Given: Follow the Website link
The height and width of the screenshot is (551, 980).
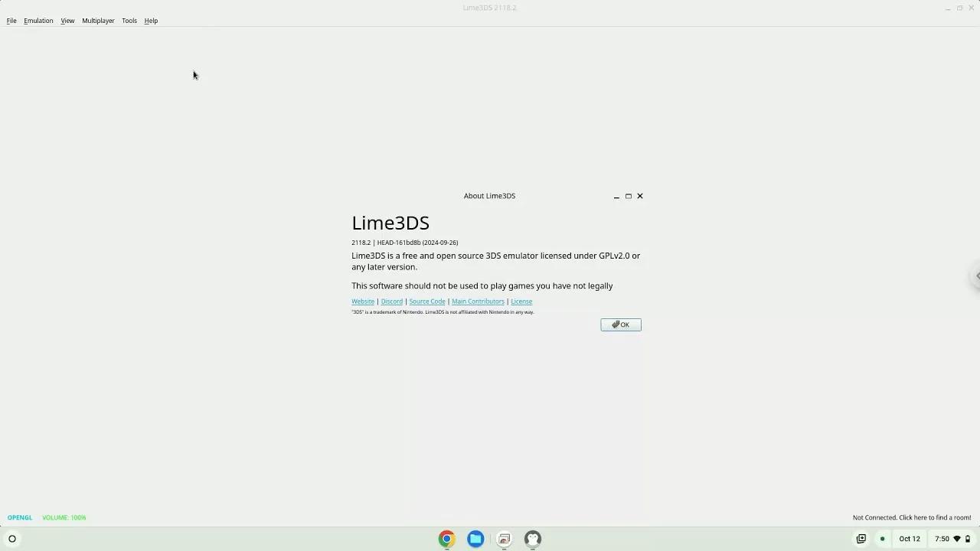Looking at the screenshot, I should (363, 302).
